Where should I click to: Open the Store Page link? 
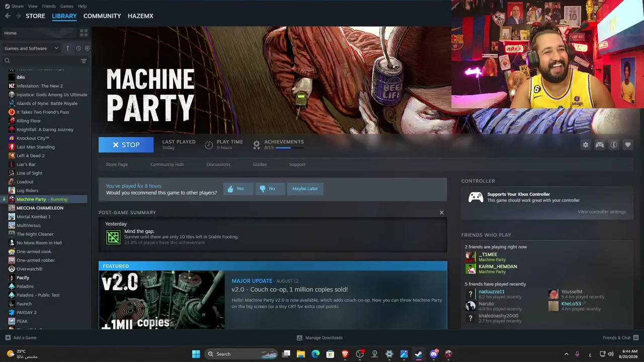coord(117,164)
